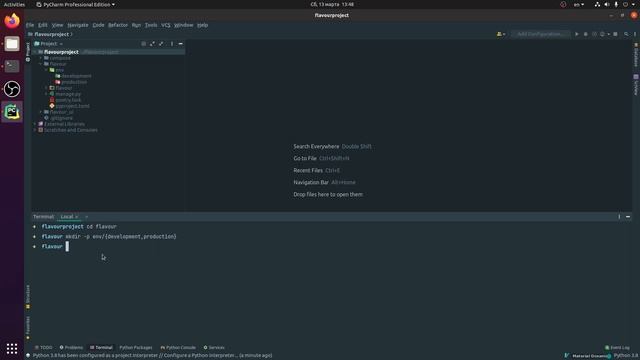
Task: Open the Run menu
Action: [136, 25]
